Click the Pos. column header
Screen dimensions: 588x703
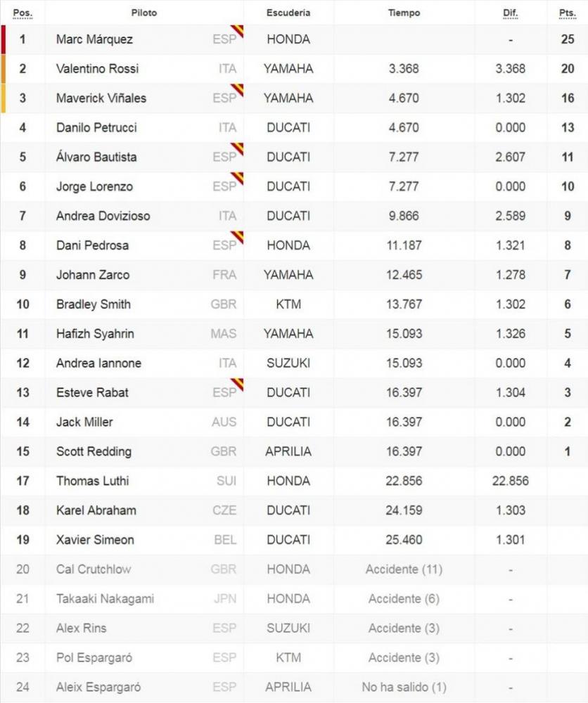coord(23,13)
